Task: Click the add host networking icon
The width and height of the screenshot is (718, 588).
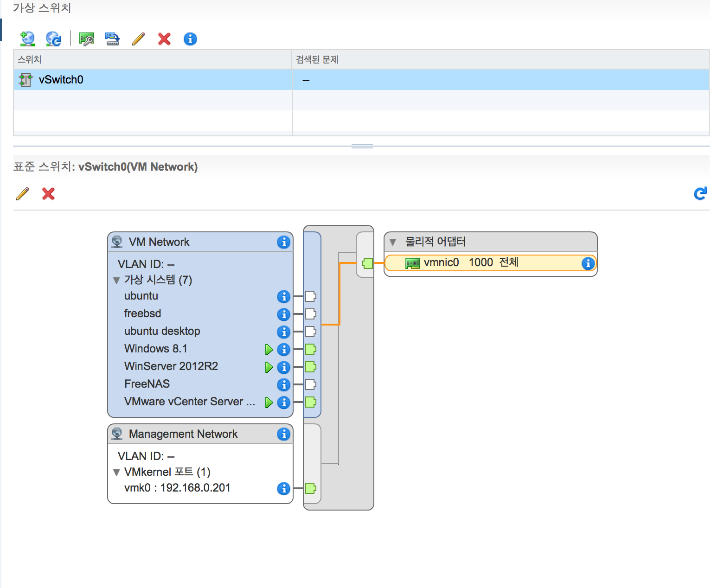Action: 27,39
